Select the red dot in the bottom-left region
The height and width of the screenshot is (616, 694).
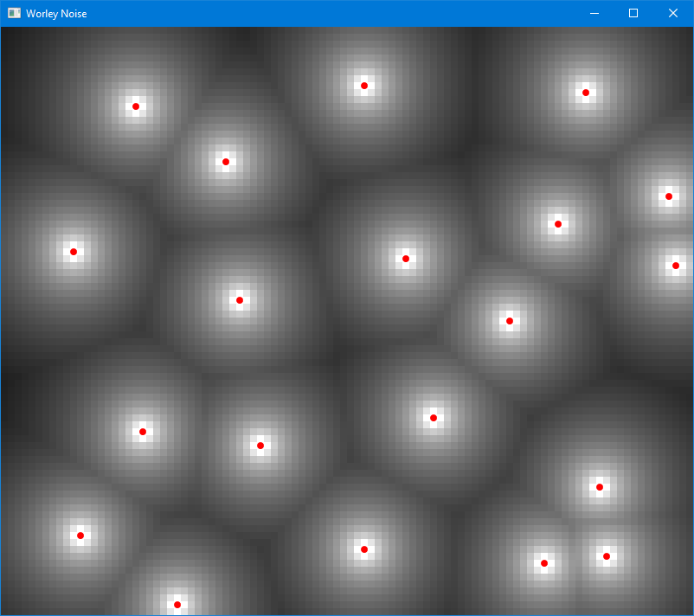80,536
